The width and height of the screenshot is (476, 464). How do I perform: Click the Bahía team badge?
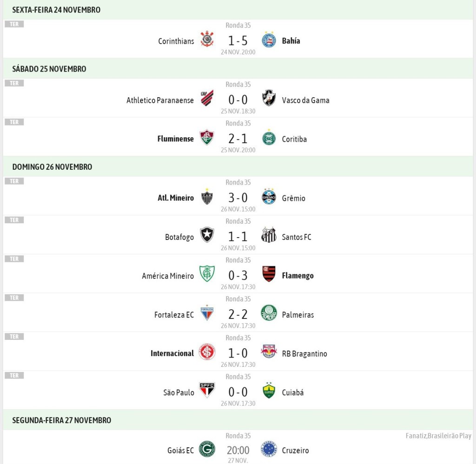[269, 40]
